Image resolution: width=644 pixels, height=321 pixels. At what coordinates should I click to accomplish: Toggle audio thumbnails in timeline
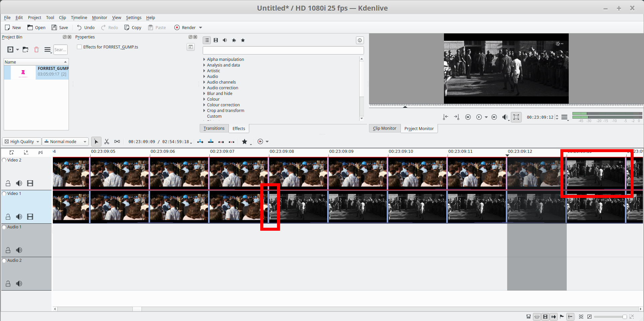pos(554,317)
